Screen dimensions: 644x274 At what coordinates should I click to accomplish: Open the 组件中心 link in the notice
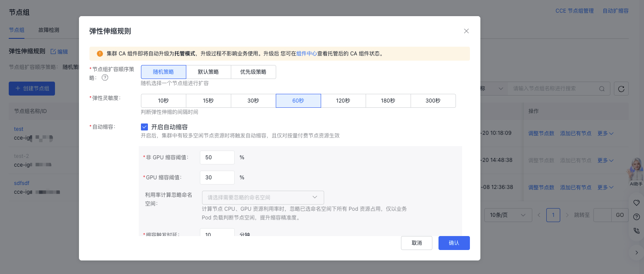coord(306,54)
